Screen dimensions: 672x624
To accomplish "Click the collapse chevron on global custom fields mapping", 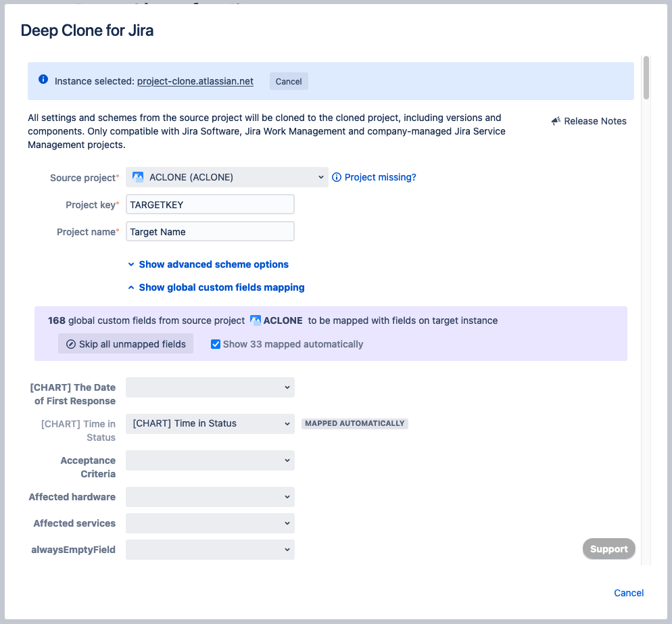I will tap(130, 287).
